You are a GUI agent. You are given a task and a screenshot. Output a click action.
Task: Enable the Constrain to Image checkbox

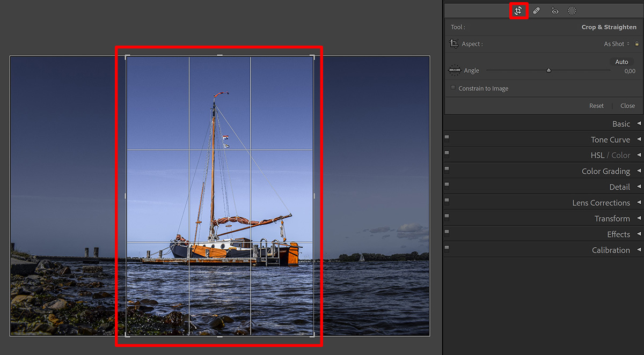click(x=452, y=88)
